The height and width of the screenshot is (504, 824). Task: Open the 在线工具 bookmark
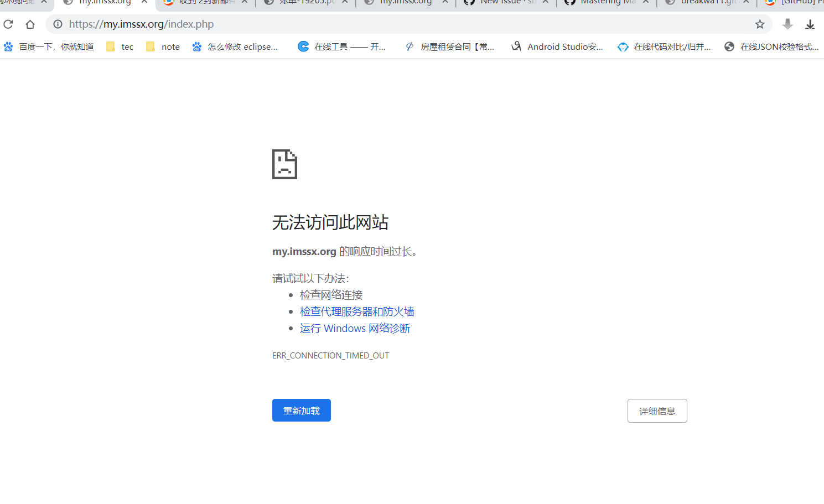[342, 46]
